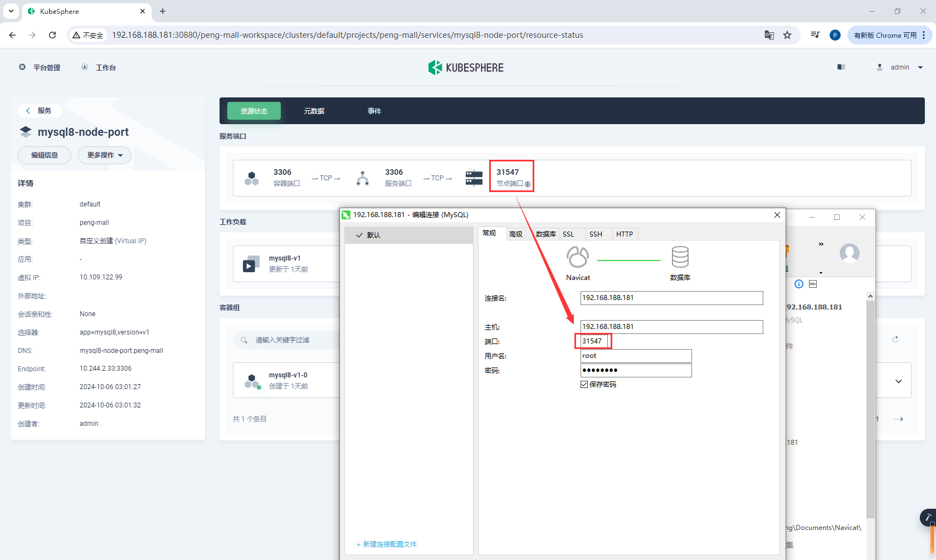Click the Navicat user avatar icon
The width and height of the screenshot is (936, 560).
pos(850,253)
